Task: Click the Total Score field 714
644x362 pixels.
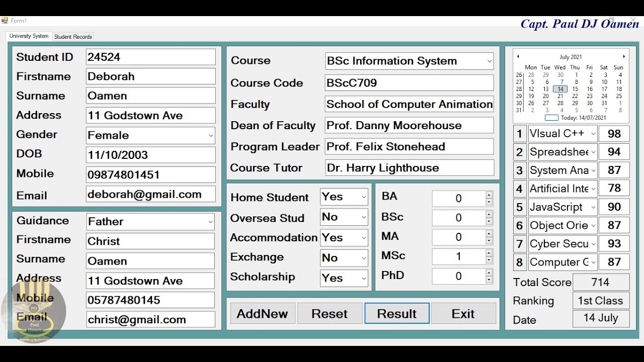Action: [x=601, y=283]
